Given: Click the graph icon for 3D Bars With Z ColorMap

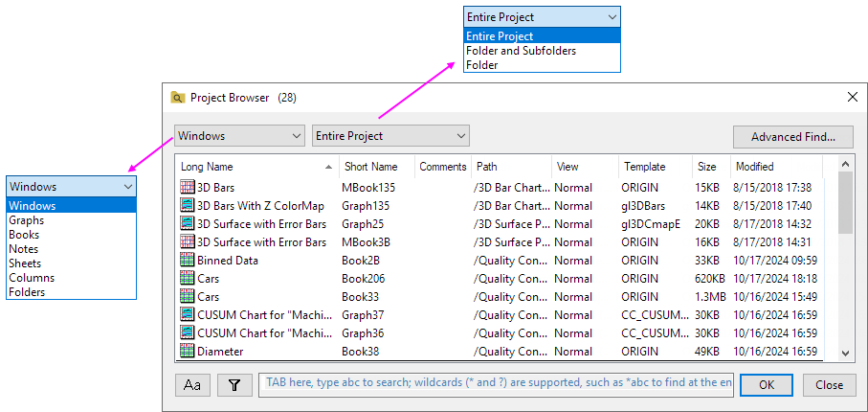Looking at the screenshot, I should [188, 206].
